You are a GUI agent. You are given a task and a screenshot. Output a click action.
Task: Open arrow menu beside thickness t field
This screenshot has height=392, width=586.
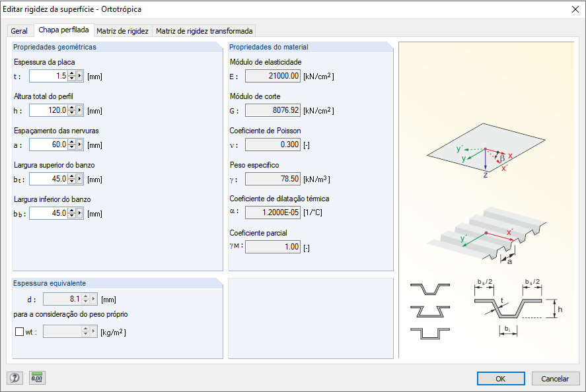pyautogui.click(x=79, y=76)
